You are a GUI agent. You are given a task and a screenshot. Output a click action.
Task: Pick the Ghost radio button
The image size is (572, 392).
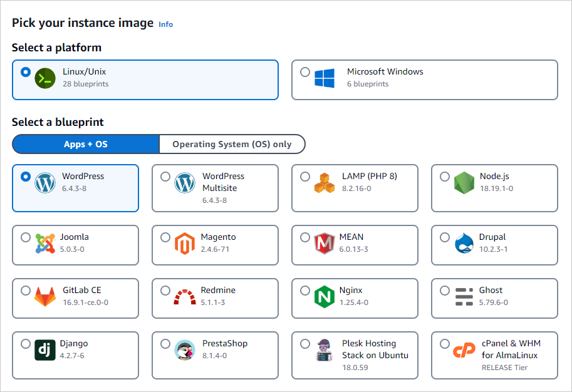pos(445,291)
